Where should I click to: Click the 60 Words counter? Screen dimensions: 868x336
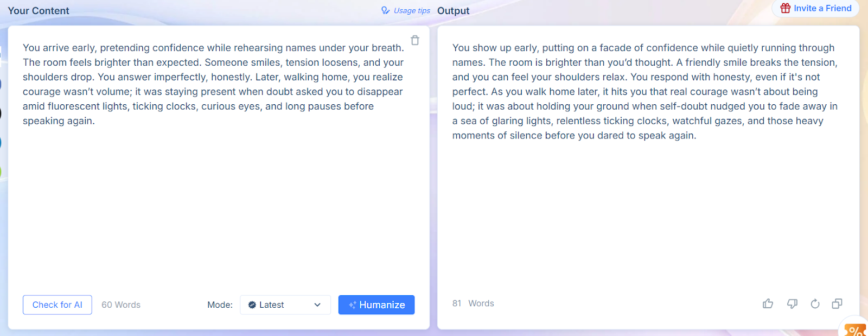coord(121,305)
